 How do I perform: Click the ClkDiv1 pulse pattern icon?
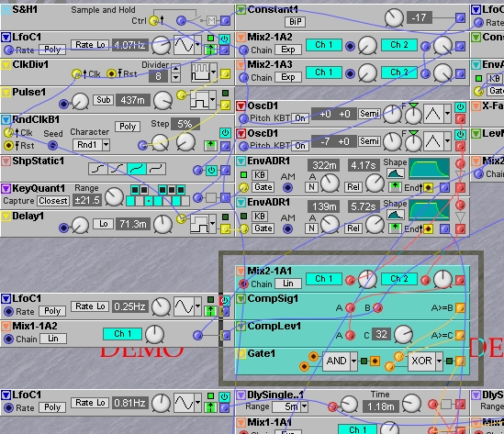pos(200,72)
